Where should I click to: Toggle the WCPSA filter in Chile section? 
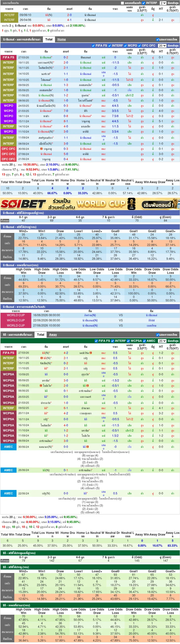point(128,341)
